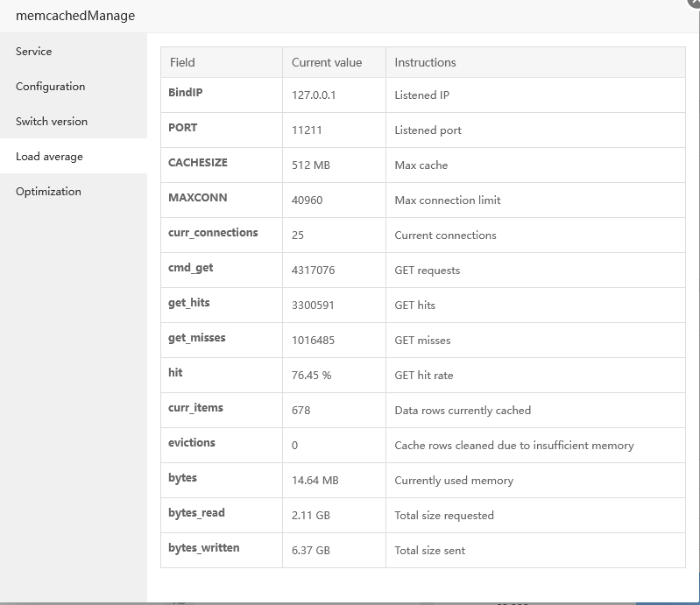
Task: Select the Load average tab
Action: pos(49,157)
